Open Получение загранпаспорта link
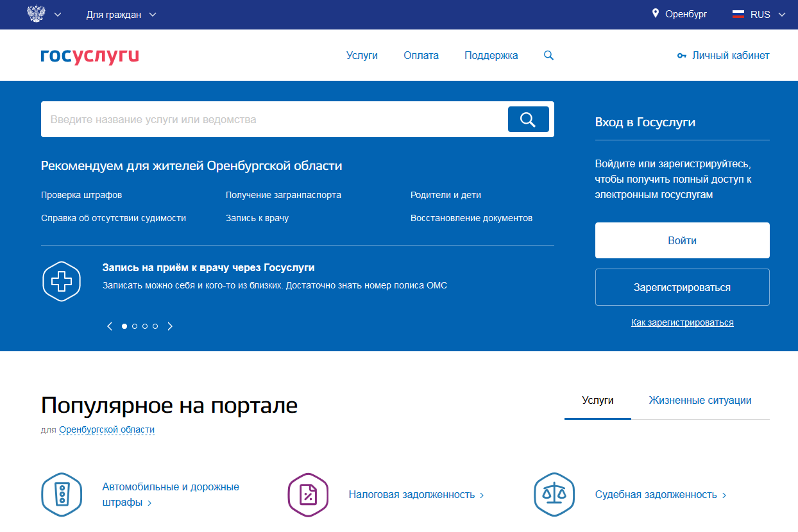Image resolution: width=798 pixels, height=532 pixels. coord(284,195)
